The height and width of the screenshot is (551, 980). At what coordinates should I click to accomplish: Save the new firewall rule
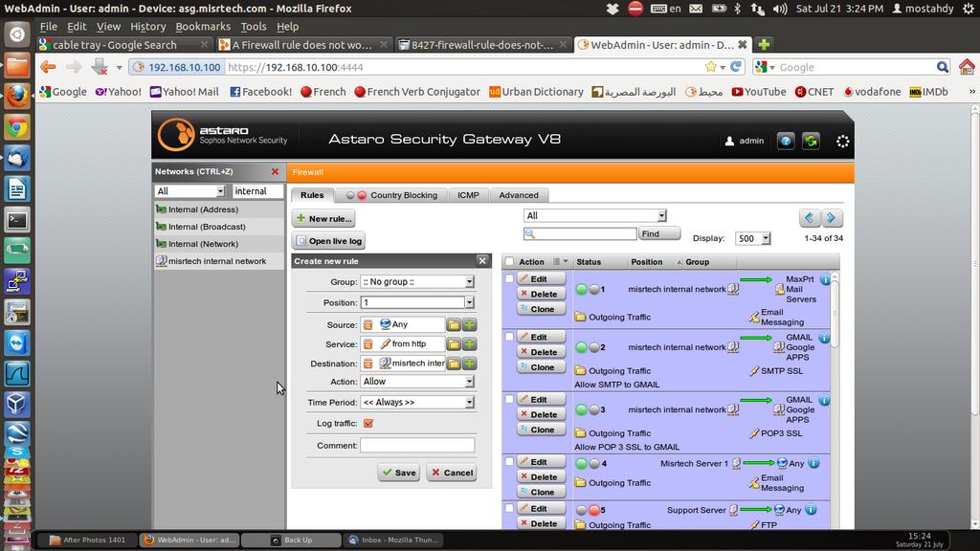pyautogui.click(x=399, y=473)
